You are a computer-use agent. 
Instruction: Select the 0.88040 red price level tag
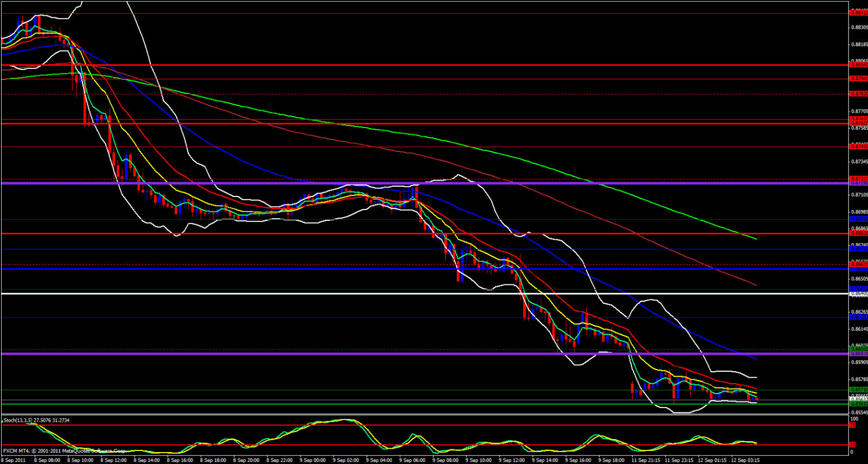858,65
